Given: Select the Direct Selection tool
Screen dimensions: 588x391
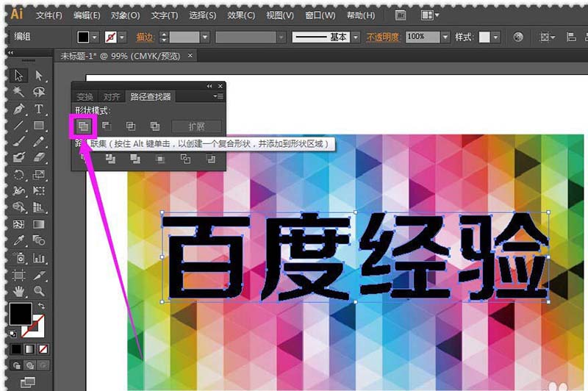Looking at the screenshot, I should (39, 76).
